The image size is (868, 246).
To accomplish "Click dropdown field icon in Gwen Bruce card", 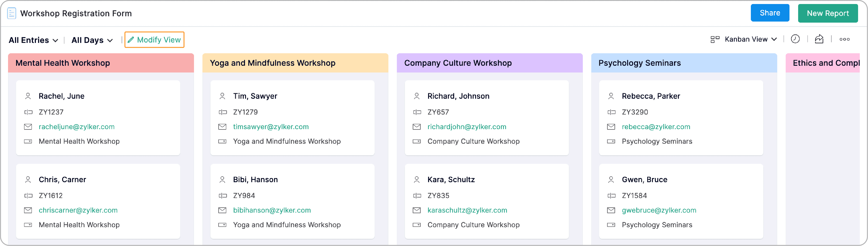I will tap(611, 225).
